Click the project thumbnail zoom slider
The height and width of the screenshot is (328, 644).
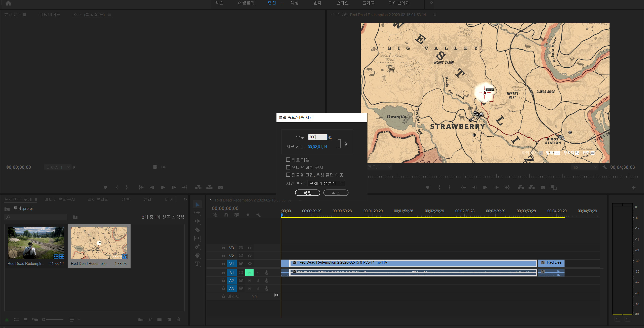pos(53,319)
